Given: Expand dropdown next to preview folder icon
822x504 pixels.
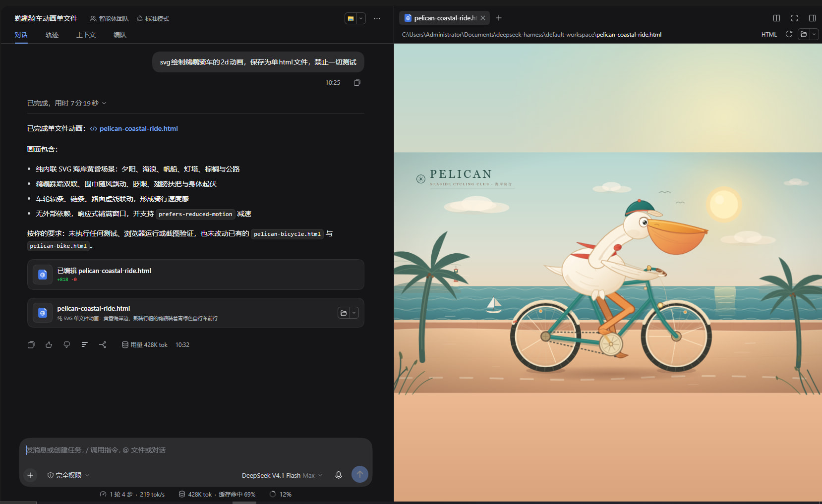Looking at the screenshot, I should 814,34.
